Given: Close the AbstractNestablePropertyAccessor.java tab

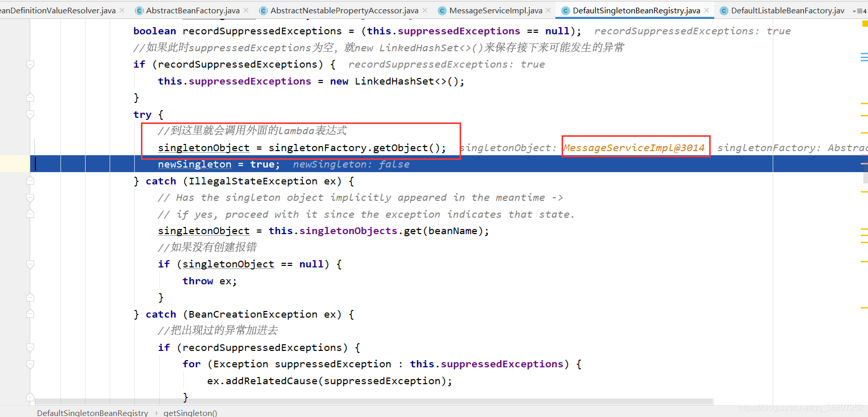Looking at the screenshot, I should click(425, 10).
